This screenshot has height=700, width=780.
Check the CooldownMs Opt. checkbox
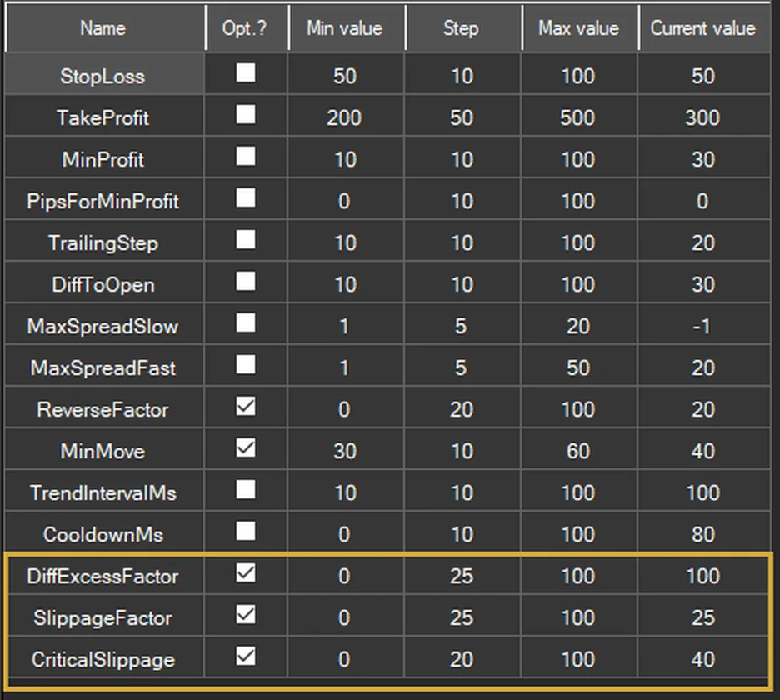tap(246, 532)
